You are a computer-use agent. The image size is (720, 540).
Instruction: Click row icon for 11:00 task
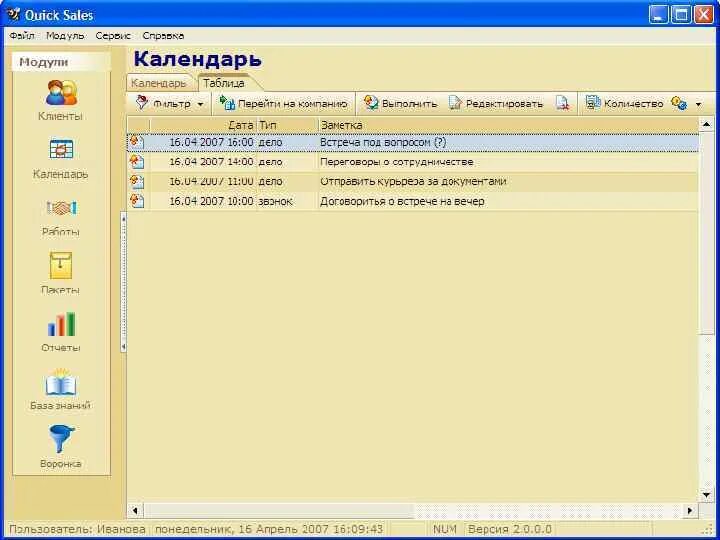click(x=137, y=181)
